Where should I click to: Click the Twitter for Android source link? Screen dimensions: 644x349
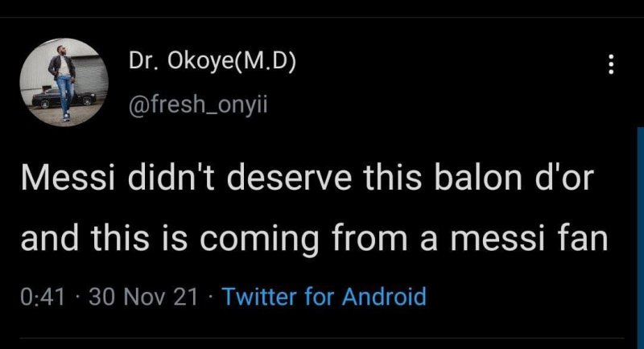click(323, 298)
